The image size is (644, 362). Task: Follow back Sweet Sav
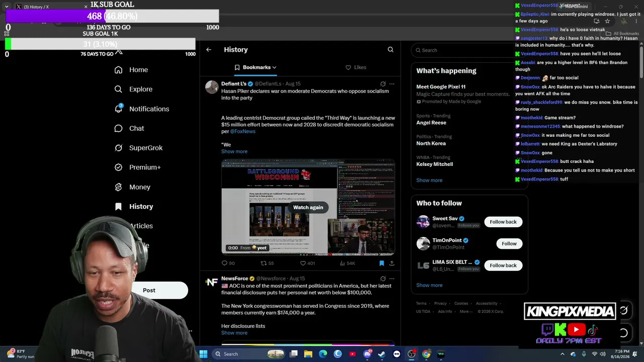503,222
